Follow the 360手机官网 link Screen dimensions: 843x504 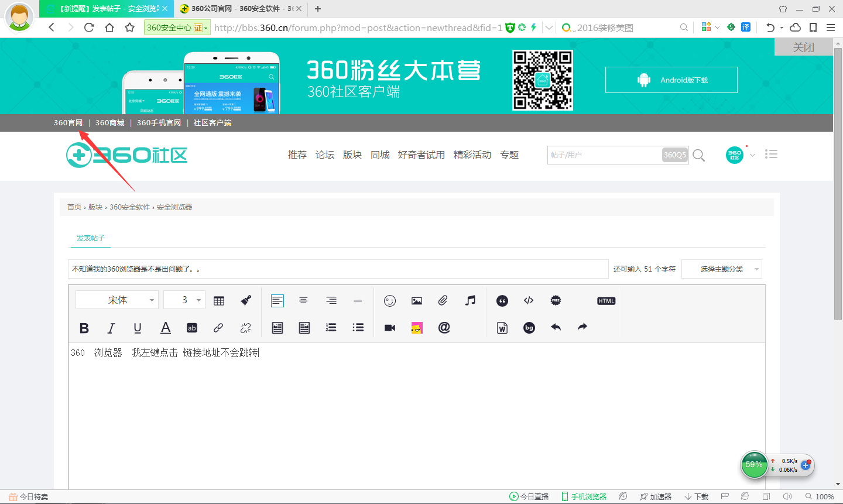pyautogui.click(x=159, y=123)
